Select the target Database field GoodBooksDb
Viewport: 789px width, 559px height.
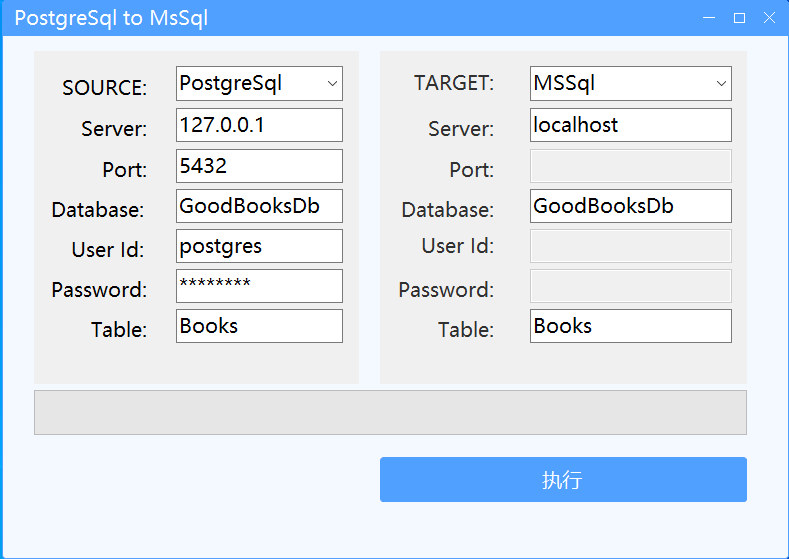[630, 206]
